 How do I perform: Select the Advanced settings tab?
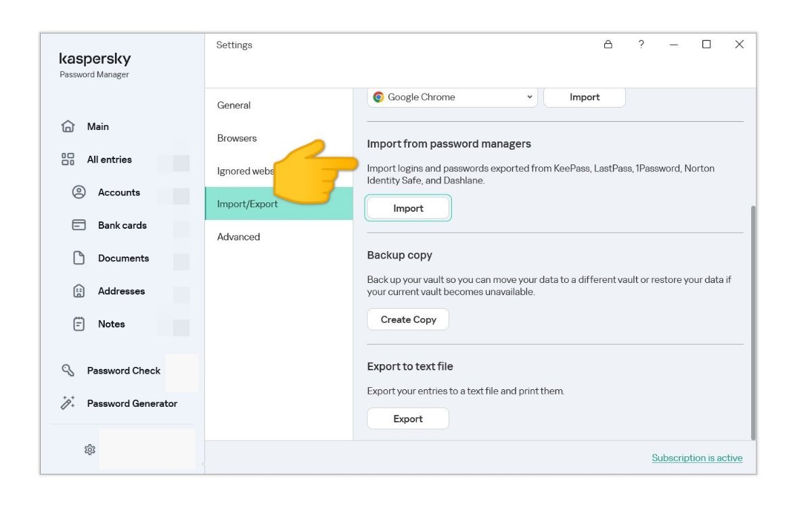tap(239, 237)
